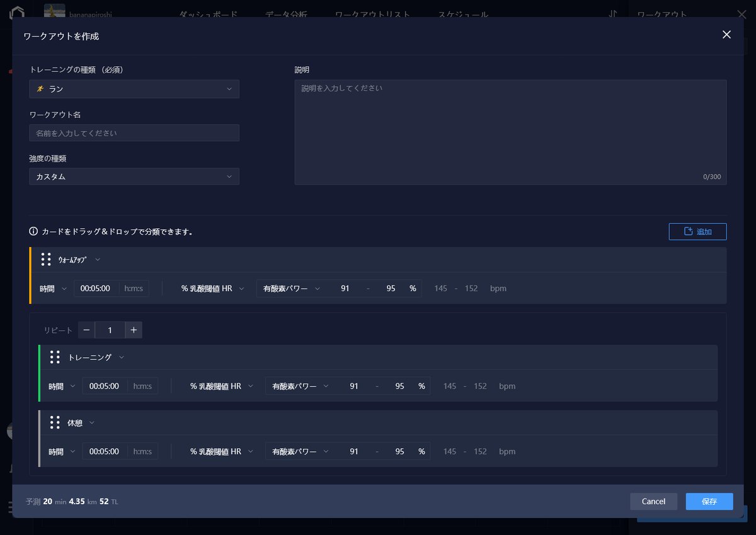Click the info icon beside drag-and-drop hint
This screenshot has width=756, height=535.
(33, 231)
